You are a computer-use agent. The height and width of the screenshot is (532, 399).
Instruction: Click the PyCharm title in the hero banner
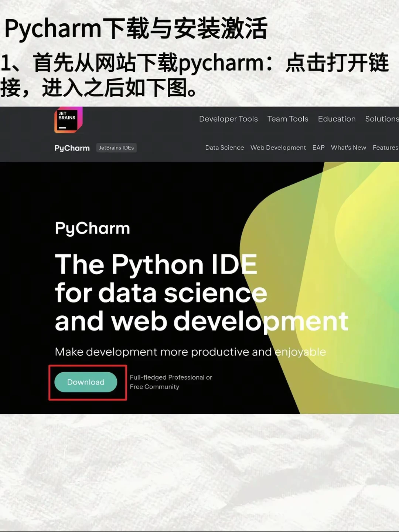92,228
